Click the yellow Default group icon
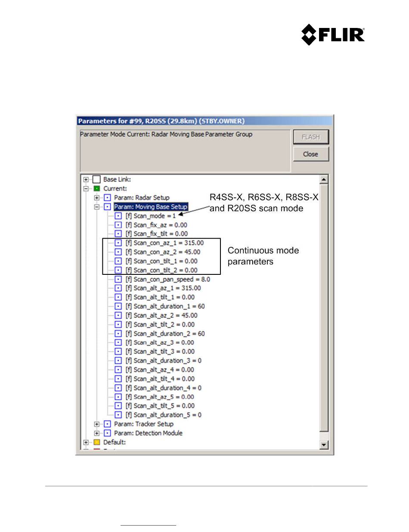This screenshot has height=532, width=409. pyautogui.click(x=97, y=442)
